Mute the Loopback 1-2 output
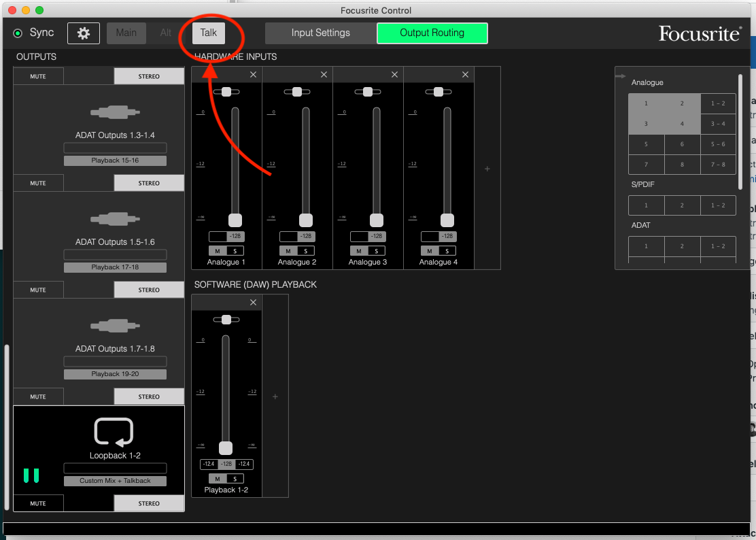This screenshot has width=756, height=540. [38, 503]
